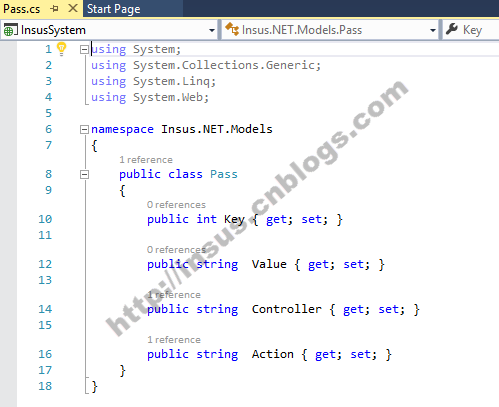This screenshot has width=499, height=407.
Task: Click line number 5 in the margin
Action: pos(49,113)
